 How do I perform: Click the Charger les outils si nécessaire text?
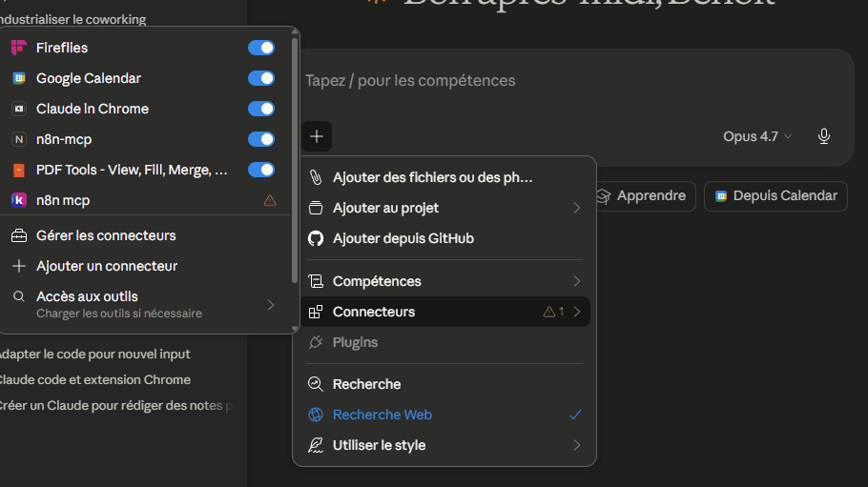pos(119,314)
